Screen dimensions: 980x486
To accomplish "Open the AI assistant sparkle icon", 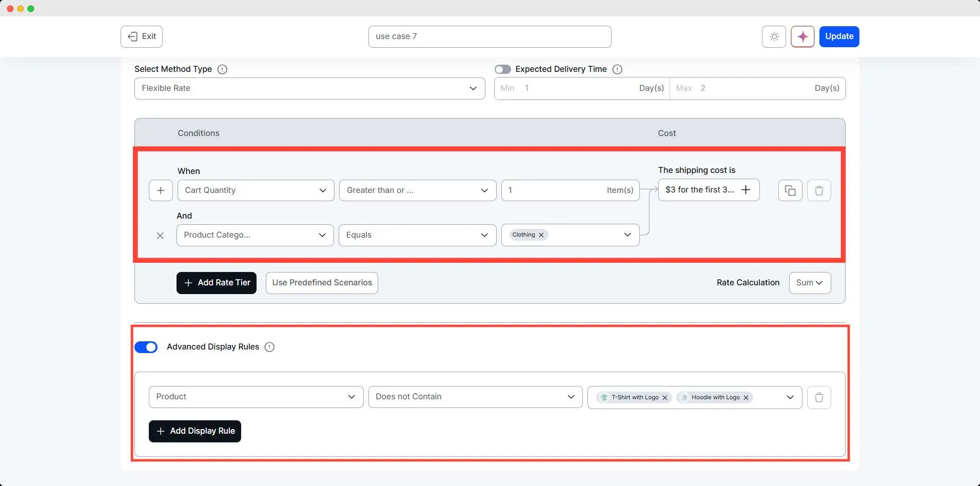I will pos(801,36).
